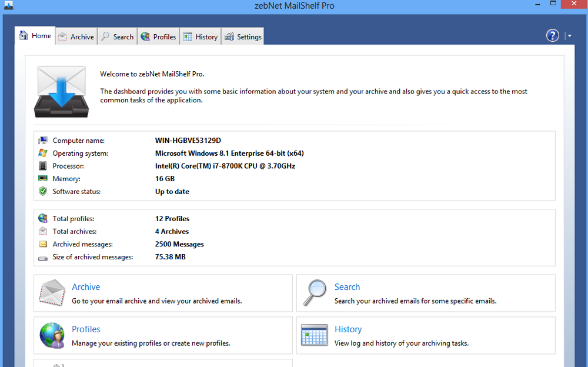This screenshot has height=367, width=588.
Task: Click the 4 Archives value
Action: (x=172, y=231)
